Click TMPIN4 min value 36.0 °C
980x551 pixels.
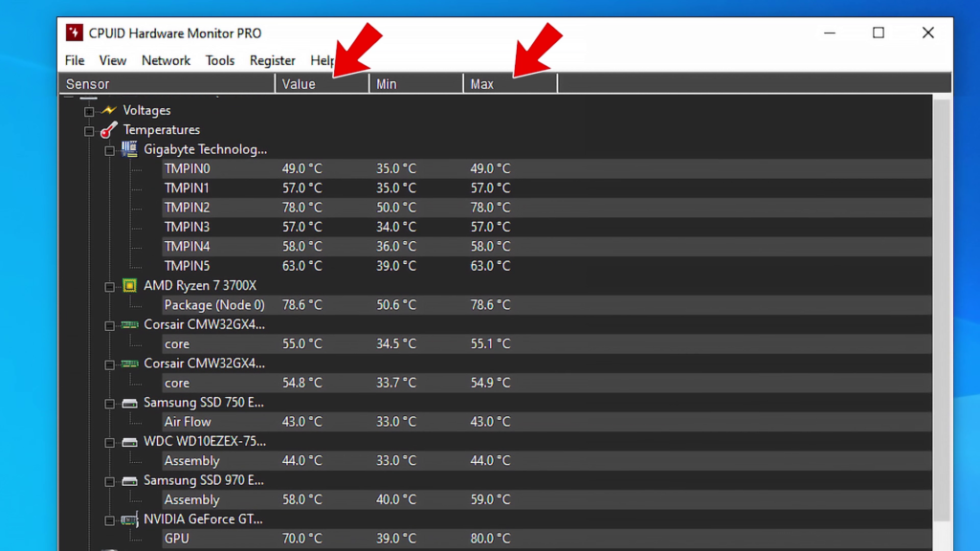[396, 246]
